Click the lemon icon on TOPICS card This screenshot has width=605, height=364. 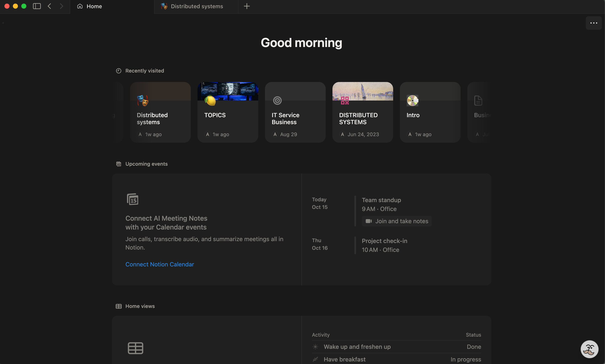pos(210,101)
